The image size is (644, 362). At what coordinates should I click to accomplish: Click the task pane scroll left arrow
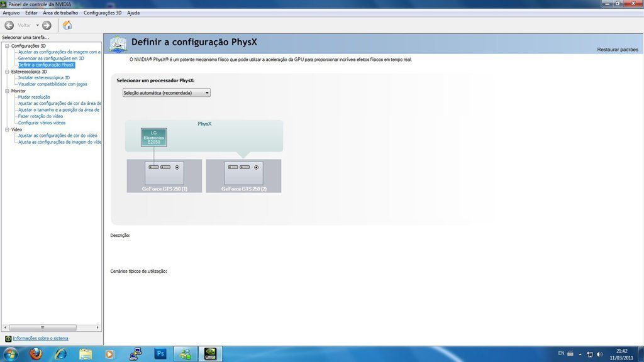pos(5,327)
